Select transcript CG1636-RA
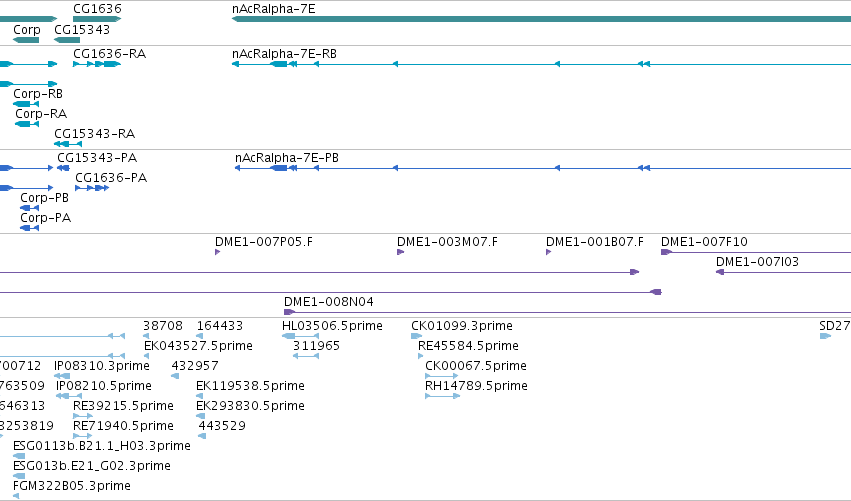 [x=110, y=54]
